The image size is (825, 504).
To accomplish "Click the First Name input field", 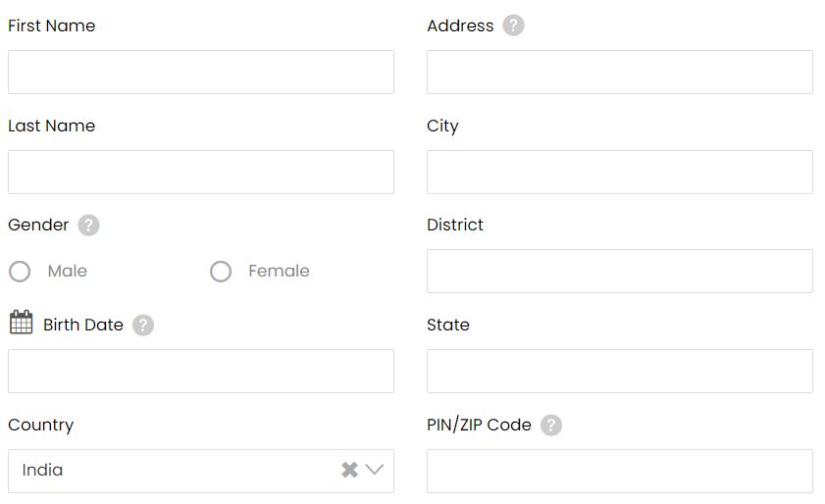I will (201, 73).
